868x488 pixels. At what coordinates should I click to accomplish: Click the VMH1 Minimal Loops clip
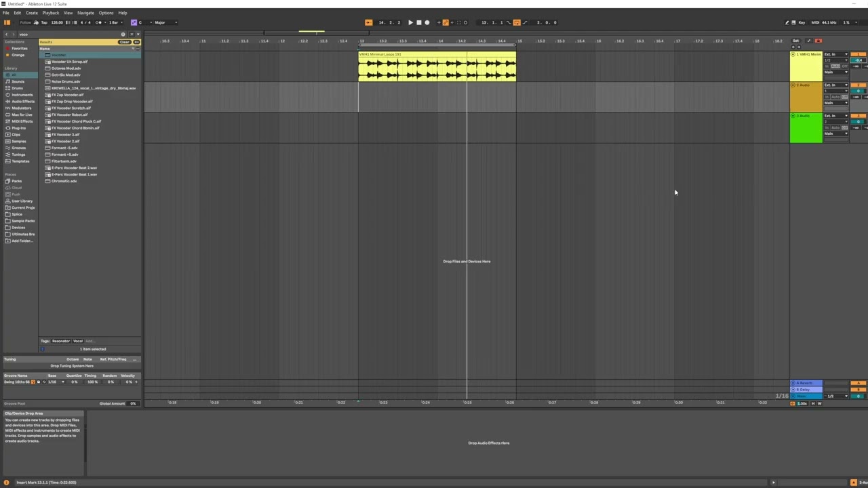[437, 66]
